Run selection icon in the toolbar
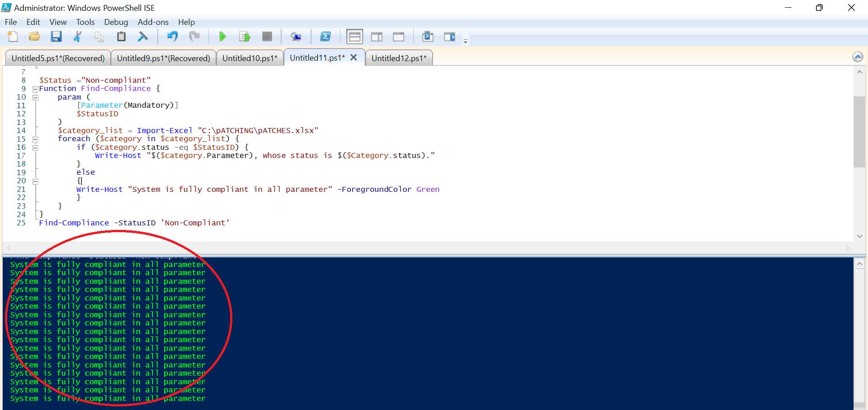This screenshot has width=868, height=410. (245, 37)
